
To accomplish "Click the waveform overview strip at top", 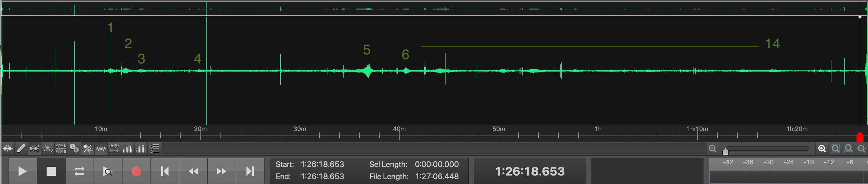I will pyautogui.click(x=434, y=9).
